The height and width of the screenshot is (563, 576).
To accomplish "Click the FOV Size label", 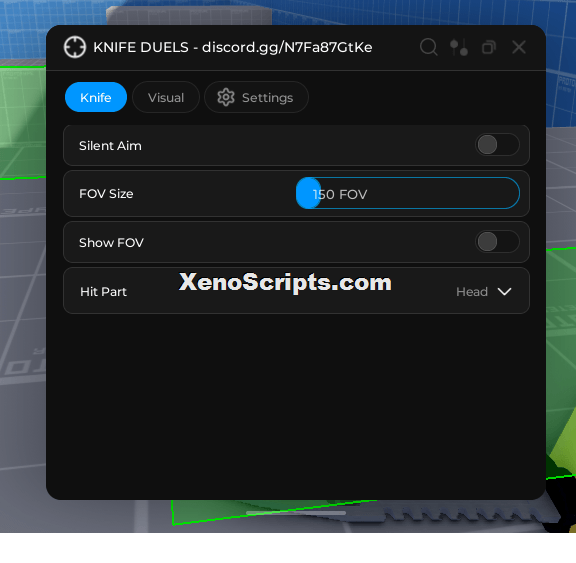I will tap(106, 194).
